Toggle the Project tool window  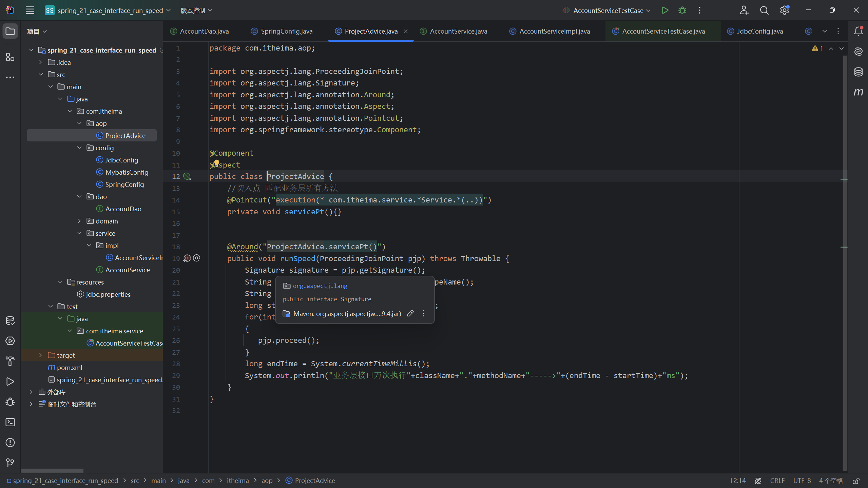tap(10, 31)
